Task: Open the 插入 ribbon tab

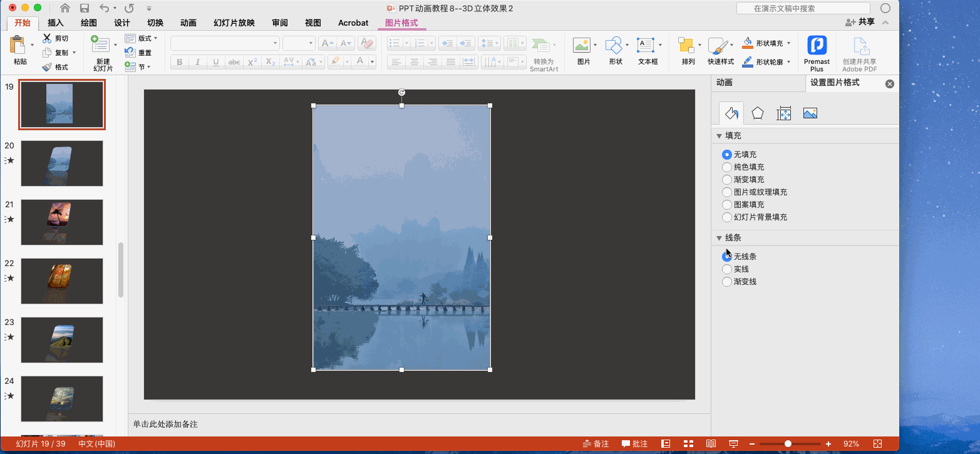Action: [56, 23]
